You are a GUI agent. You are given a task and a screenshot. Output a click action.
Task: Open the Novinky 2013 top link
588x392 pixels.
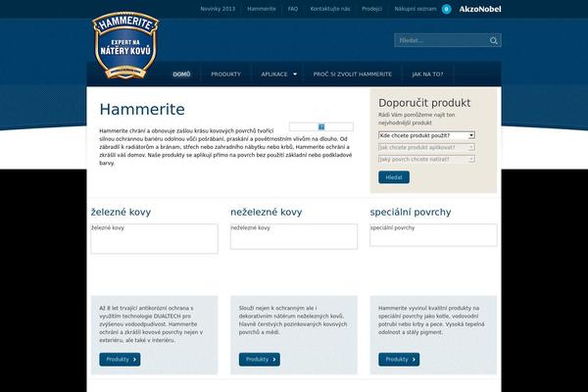point(218,9)
